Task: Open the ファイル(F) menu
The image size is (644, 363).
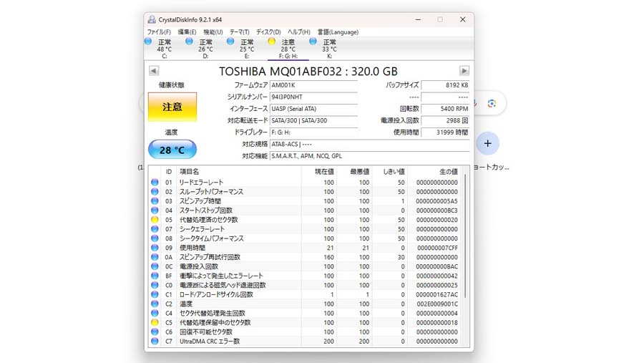Action: [x=159, y=32]
